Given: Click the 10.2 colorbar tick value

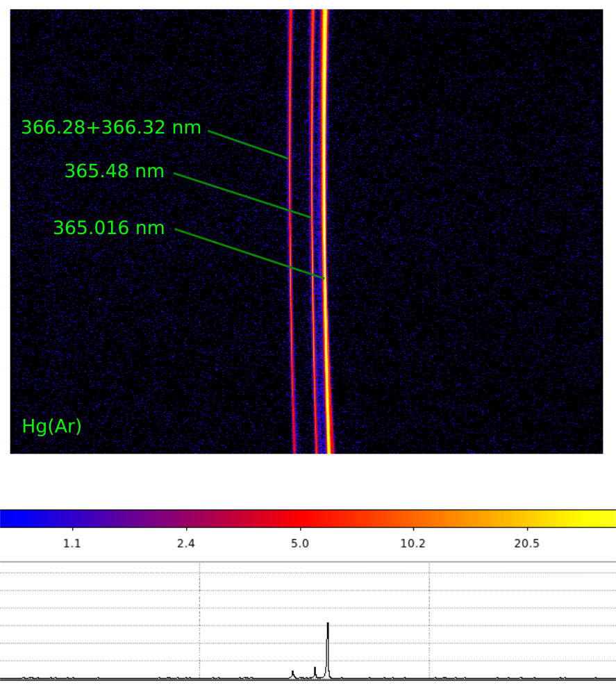Looking at the screenshot, I should [413, 543].
